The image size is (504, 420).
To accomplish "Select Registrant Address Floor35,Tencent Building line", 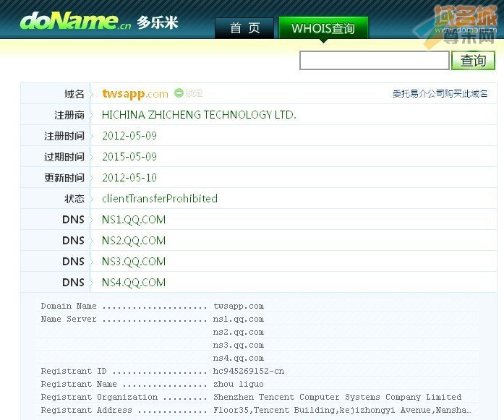I will click(256, 410).
